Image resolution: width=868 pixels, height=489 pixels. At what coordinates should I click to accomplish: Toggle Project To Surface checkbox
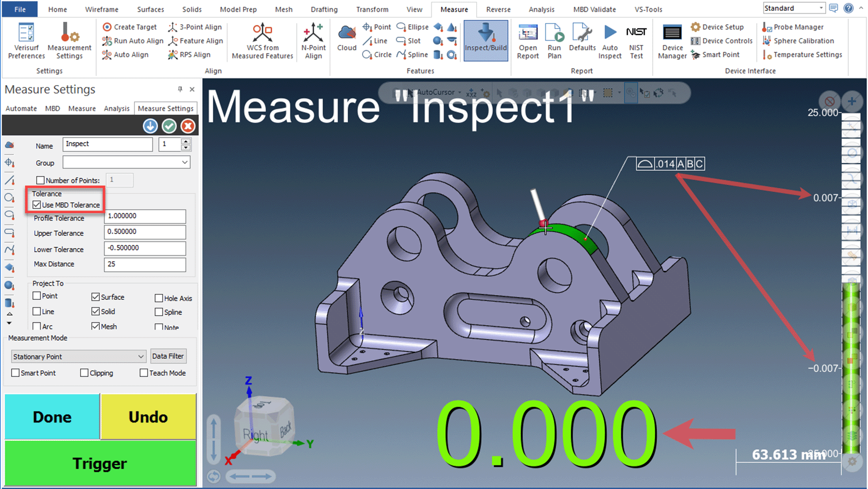[95, 297]
